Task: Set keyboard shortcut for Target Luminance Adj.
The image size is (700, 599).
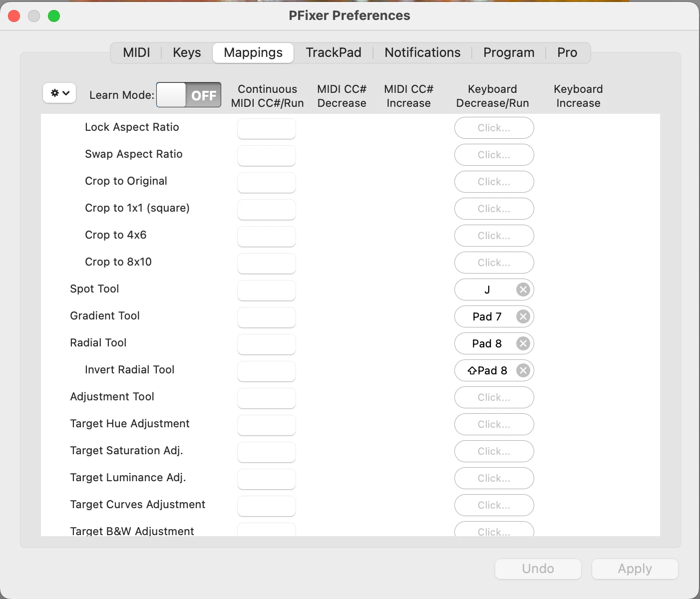Action: click(x=494, y=478)
